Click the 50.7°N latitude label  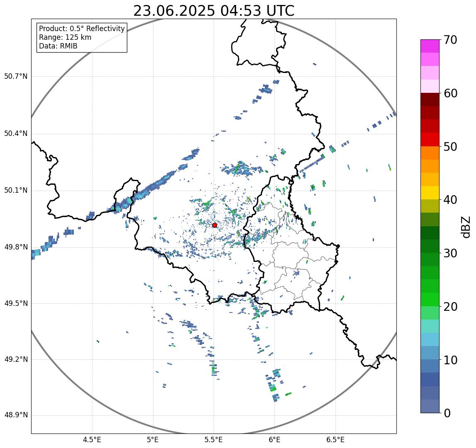(x=16, y=76)
